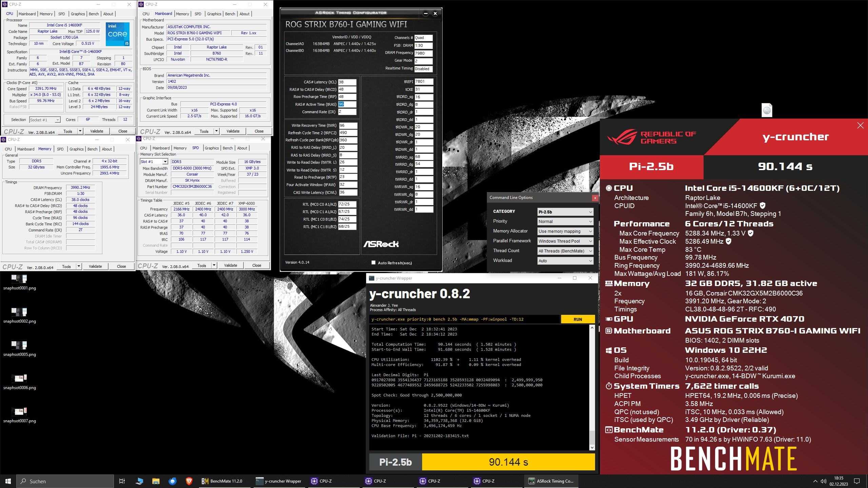
Task: Click Validate in CPU-Z SPD window
Action: click(x=231, y=265)
